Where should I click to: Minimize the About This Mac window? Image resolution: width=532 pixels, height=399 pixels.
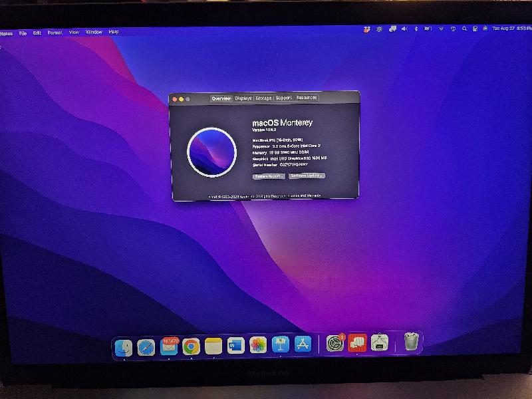181,99
